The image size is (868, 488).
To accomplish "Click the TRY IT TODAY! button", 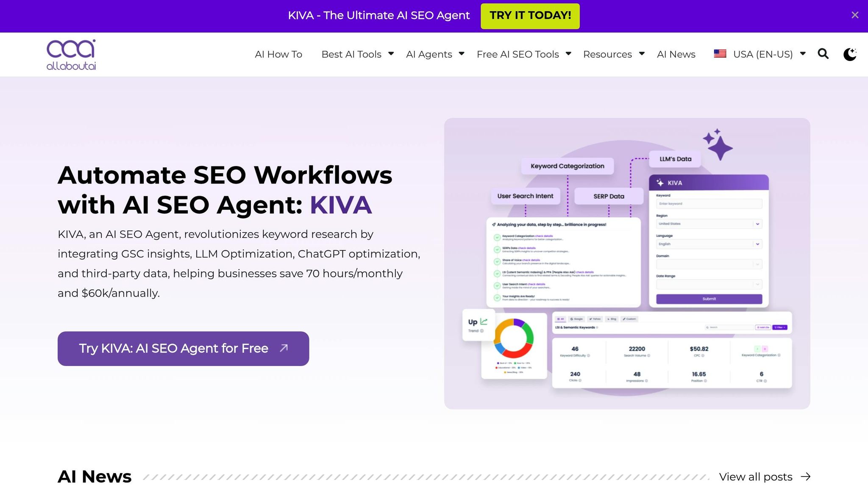I will (530, 16).
